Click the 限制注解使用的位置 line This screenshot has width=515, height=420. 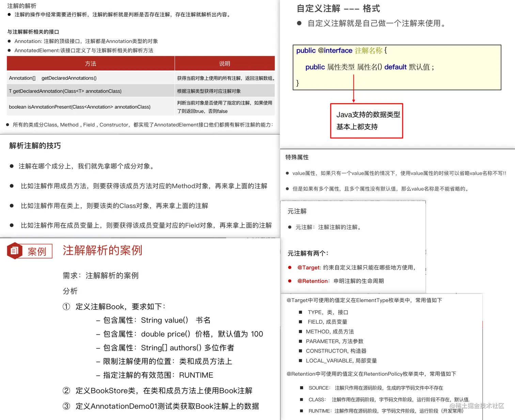(164, 361)
